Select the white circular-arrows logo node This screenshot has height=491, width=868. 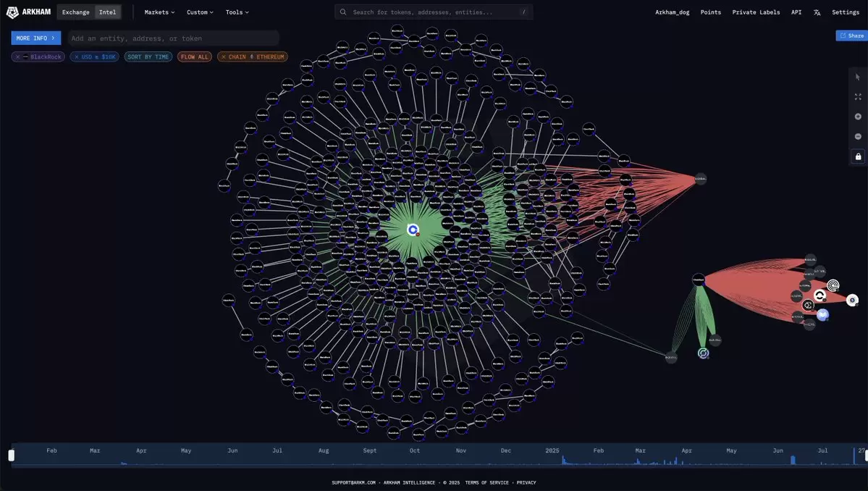[x=819, y=295]
